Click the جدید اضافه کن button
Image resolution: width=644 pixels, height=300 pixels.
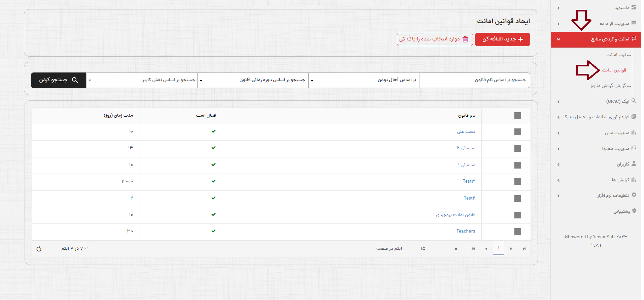pyautogui.click(x=503, y=39)
